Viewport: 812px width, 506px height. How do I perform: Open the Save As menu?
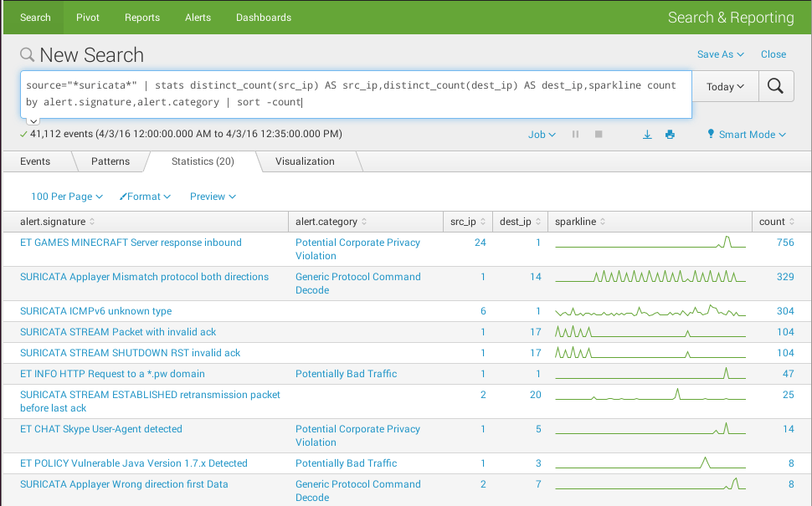coord(720,54)
